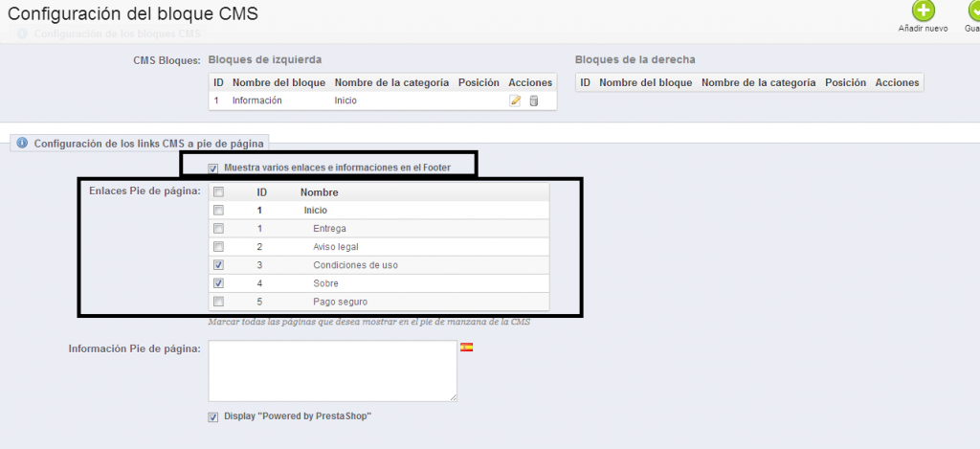The image size is (980, 449).
Task: Check the Entrega page checkbox
Action: [x=218, y=229]
